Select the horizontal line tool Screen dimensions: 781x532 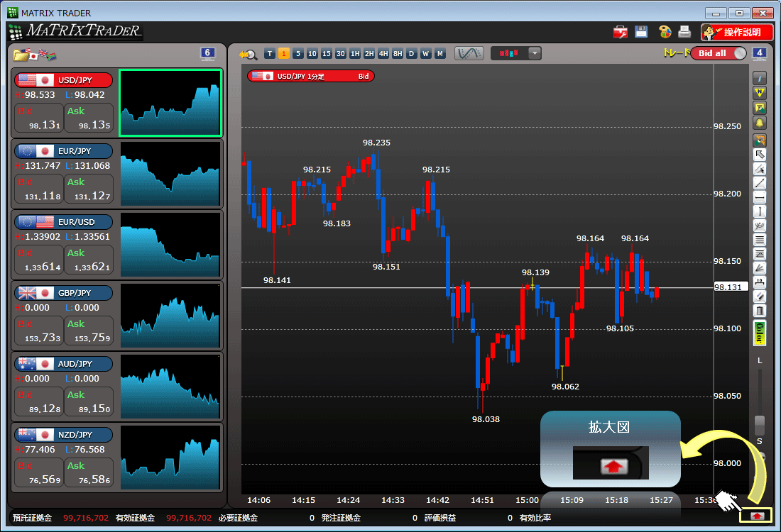coord(760,198)
